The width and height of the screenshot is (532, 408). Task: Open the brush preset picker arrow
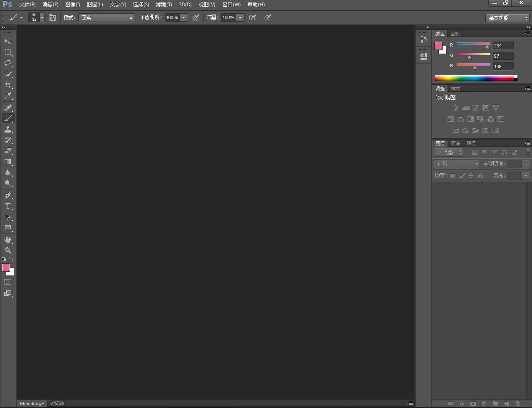(x=42, y=17)
